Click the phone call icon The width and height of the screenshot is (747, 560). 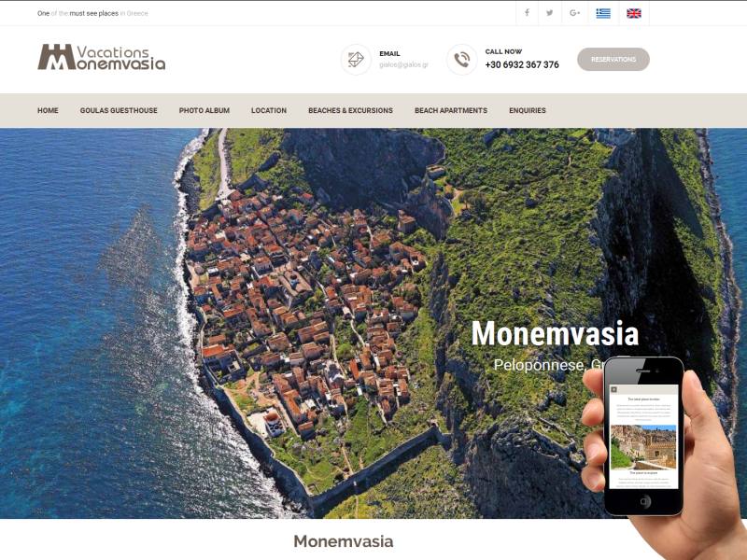pos(461,60)
